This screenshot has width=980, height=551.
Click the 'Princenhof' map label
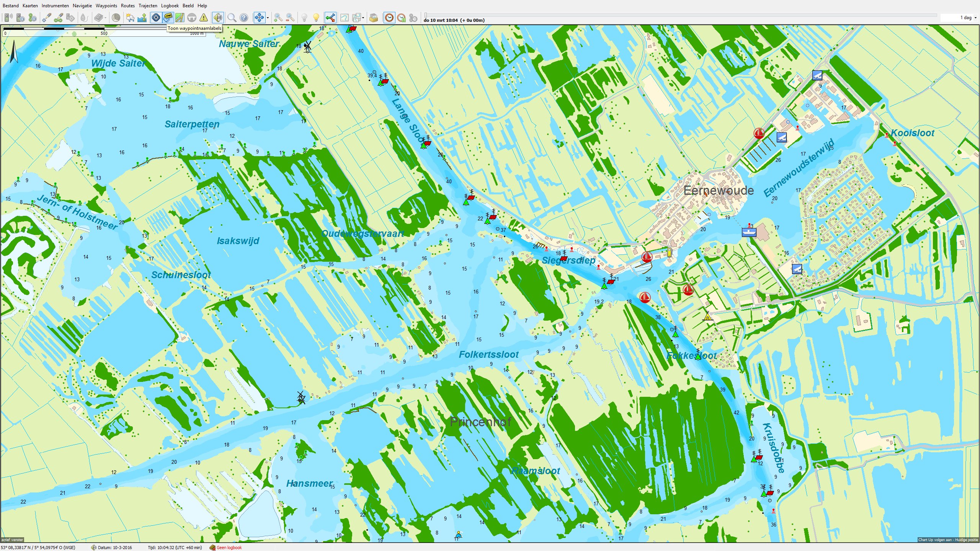click(480, 422)
